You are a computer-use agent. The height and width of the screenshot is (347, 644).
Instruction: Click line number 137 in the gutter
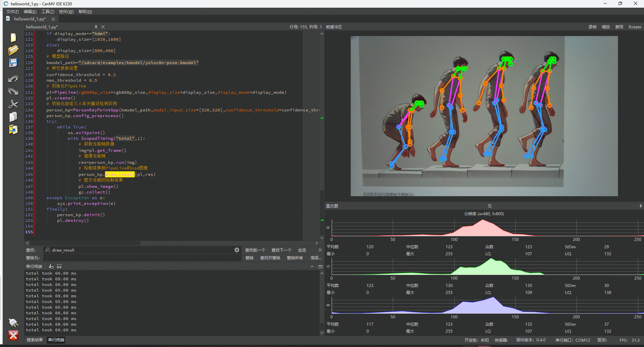pyautogui.click(x=29, y=127)
